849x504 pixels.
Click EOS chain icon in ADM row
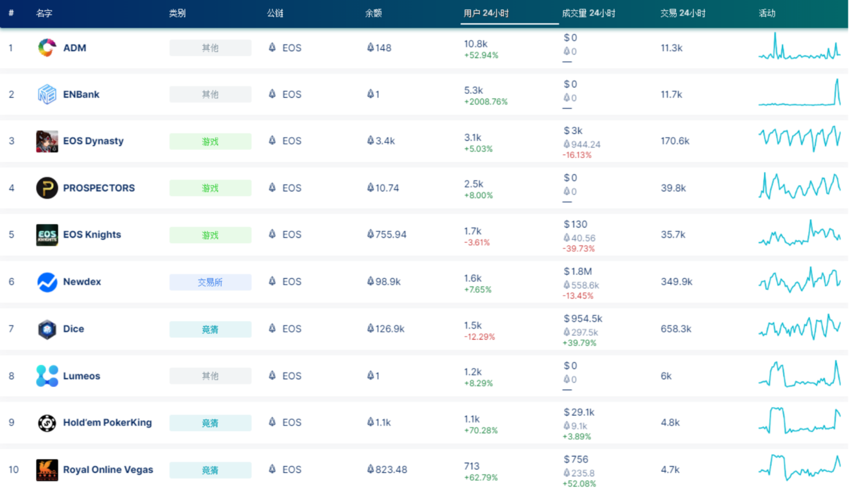pyautogui.click(x=272, y=47)
